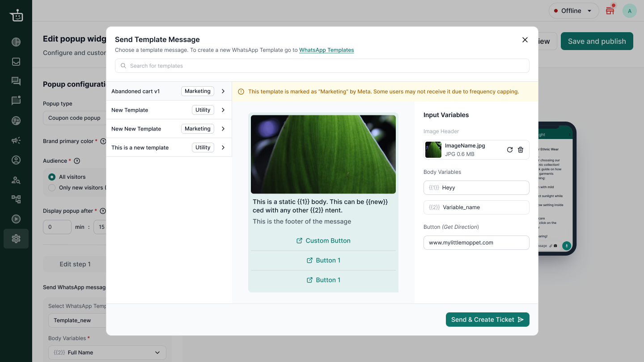Open the store icon with notification dot
Screen dimensions: 644x362
point(610,10)
